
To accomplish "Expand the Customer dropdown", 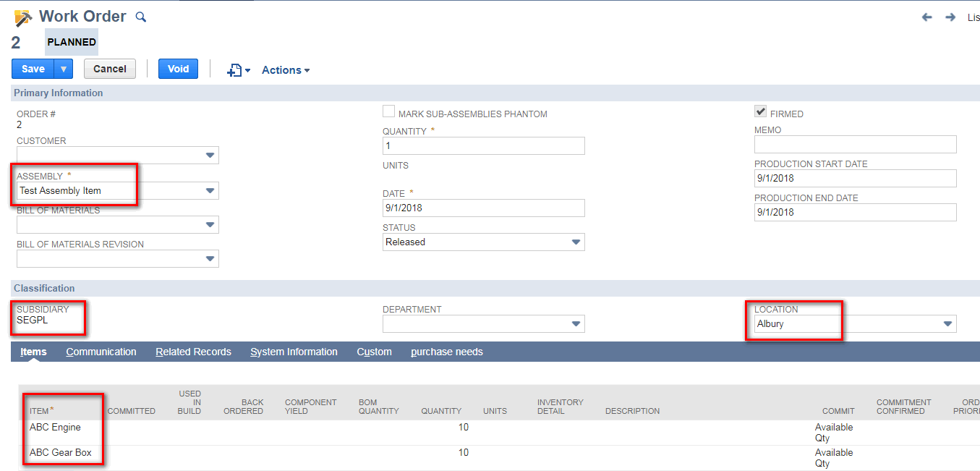I will [x=210, y=155].
